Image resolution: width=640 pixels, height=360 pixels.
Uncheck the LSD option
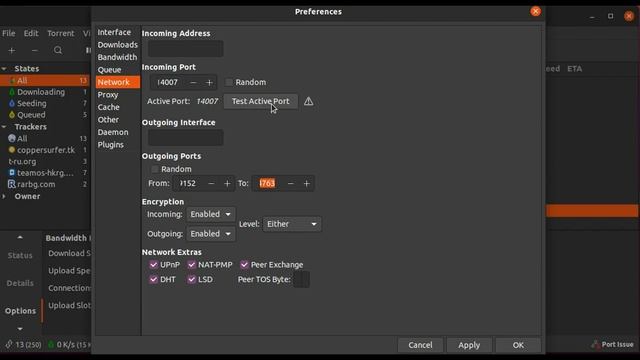(191, 280)
